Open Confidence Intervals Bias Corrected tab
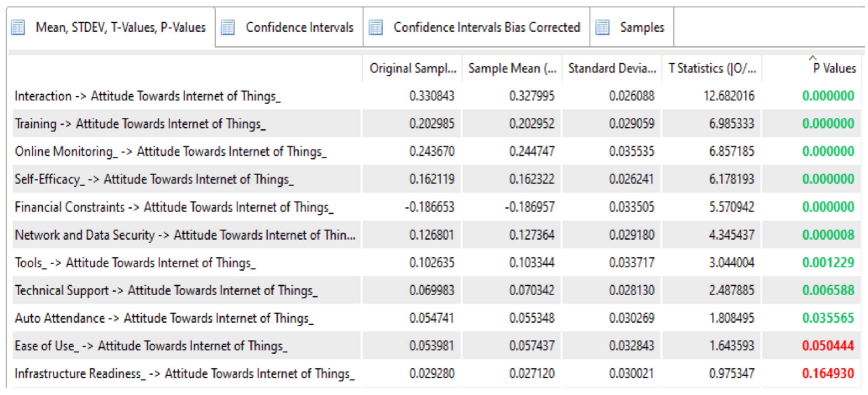 tap(487, 28)
